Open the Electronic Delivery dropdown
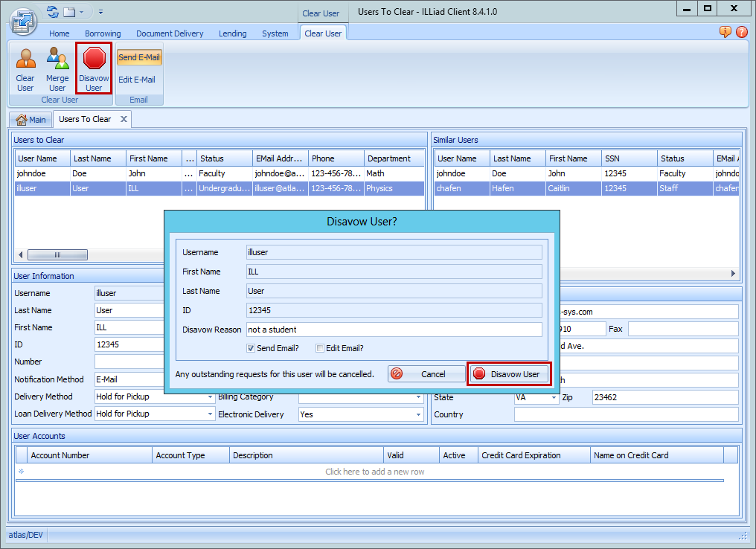756x549 pixels. click(419, 415)
